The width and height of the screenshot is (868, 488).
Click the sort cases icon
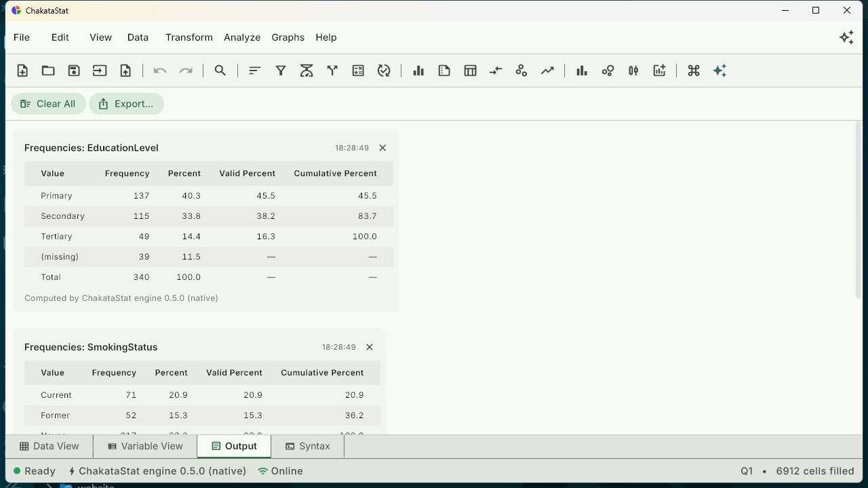[x=255, y=70]
